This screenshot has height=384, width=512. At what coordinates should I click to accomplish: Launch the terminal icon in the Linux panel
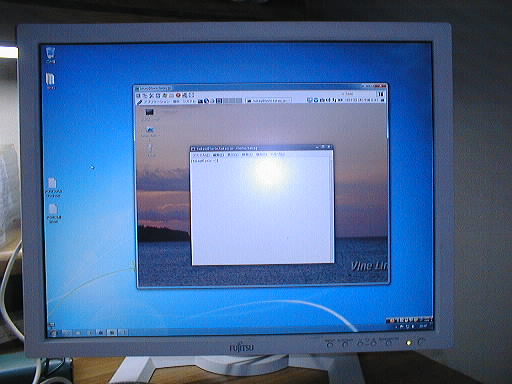click(x=200, y=101)
